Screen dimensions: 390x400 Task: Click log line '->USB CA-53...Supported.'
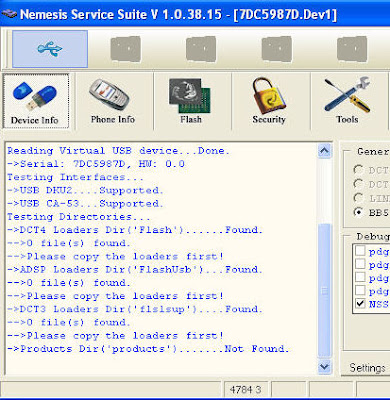[x=85, y=203]
